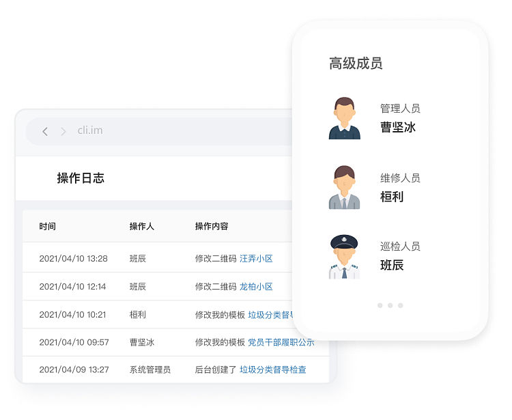The height and width of the screenshot is (420, 512).
Task: Click the 操作人 column header
Action: (x=142, y=226)
